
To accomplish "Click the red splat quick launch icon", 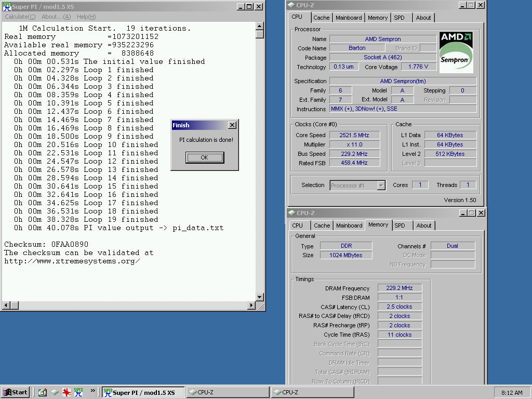I will (x=66, y=392).
